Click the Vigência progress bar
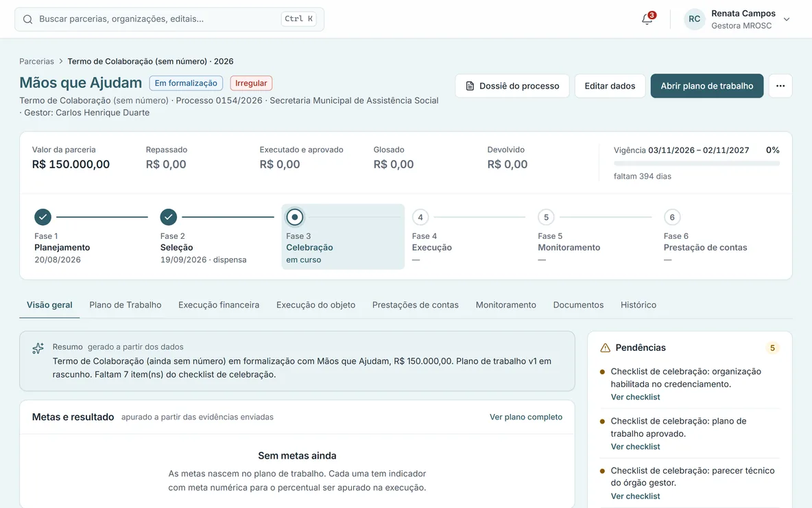The image size is (812, 508). tap(697, 163)
